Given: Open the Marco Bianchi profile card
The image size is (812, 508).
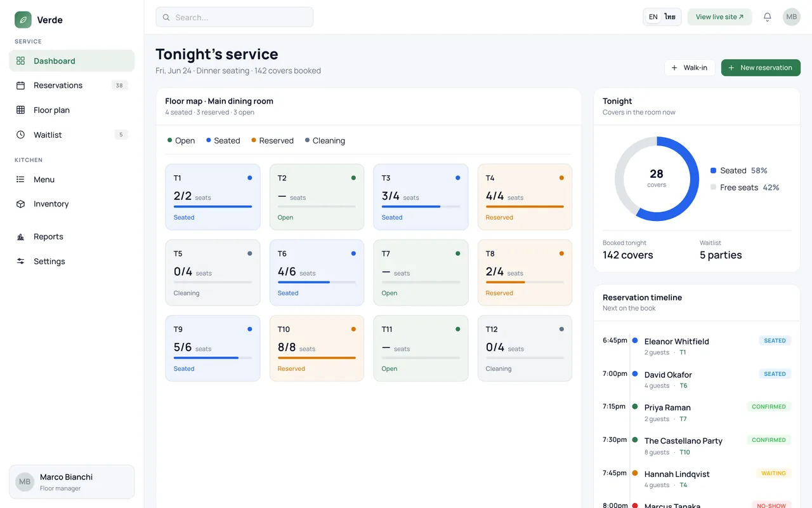Looking at the screenshot, I should pyautogui.click(x=72, y=482).
